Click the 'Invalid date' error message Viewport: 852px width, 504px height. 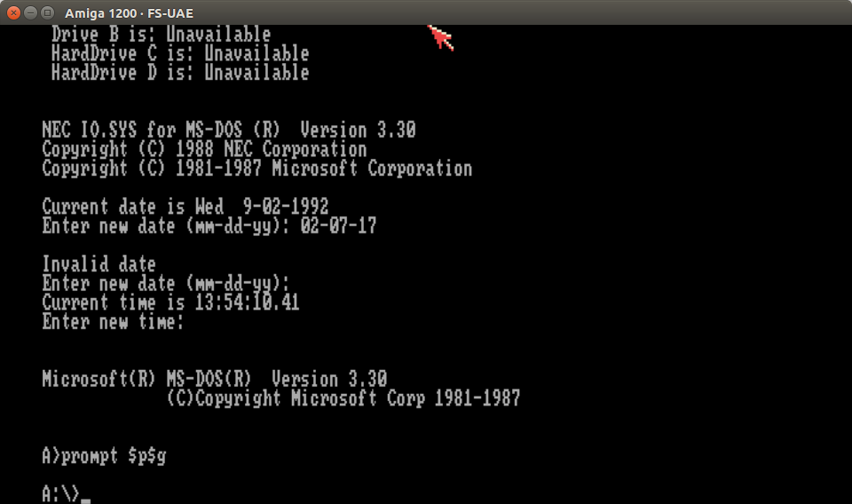pos(99,264)
